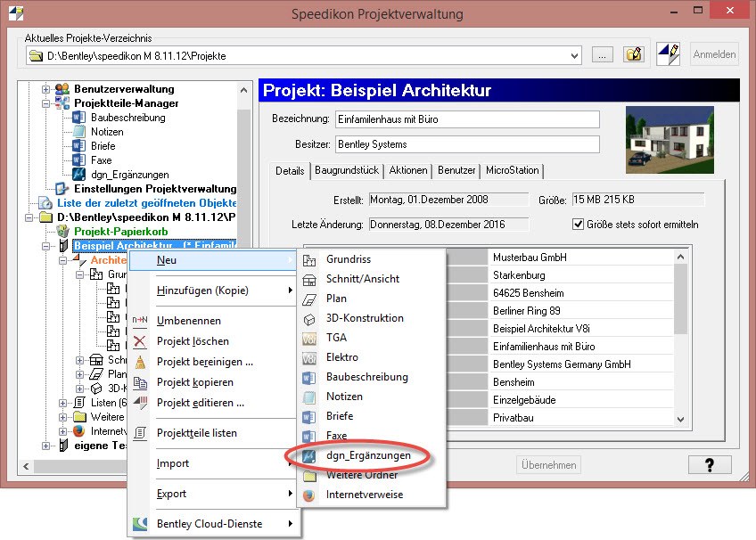
Task: Click the Projekt-Papierkorb recycle bin icon
Action: [x=62, y=231]
